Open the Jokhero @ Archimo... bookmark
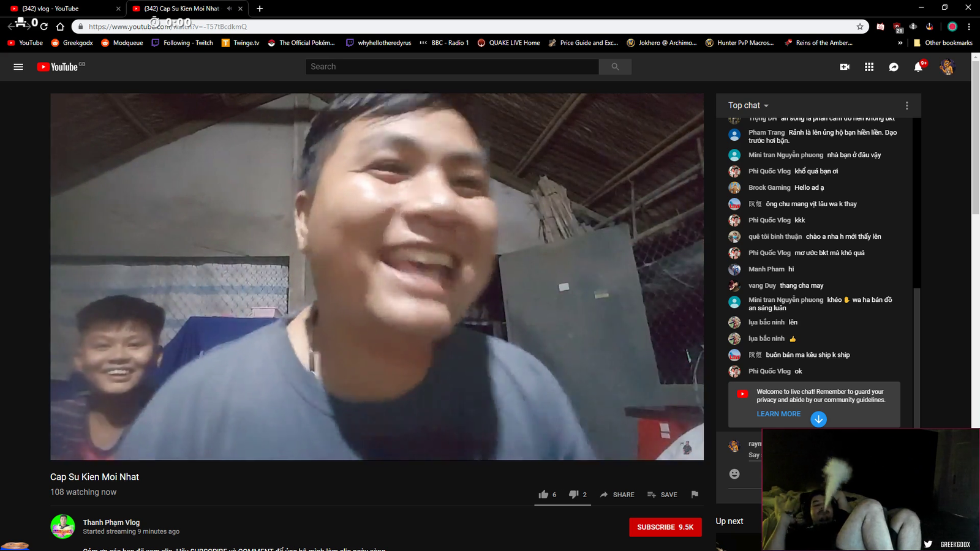980x551 pixels. (661, 43)
